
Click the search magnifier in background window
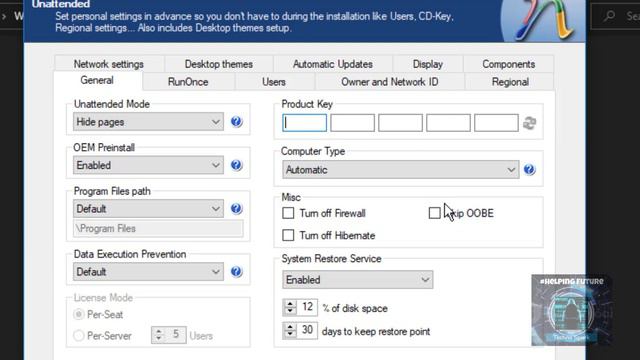pyautogui.click(x=609, y=16)
